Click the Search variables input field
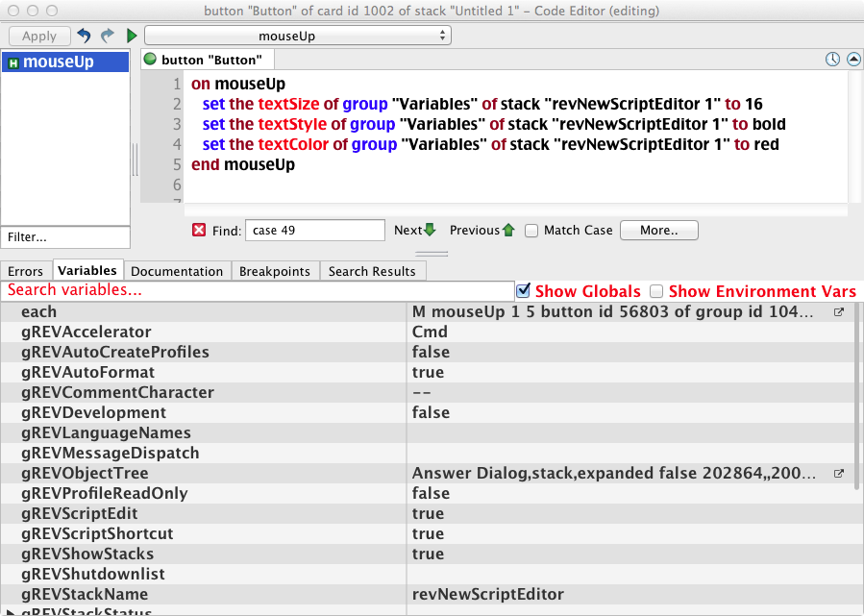 tap(258, 290)
